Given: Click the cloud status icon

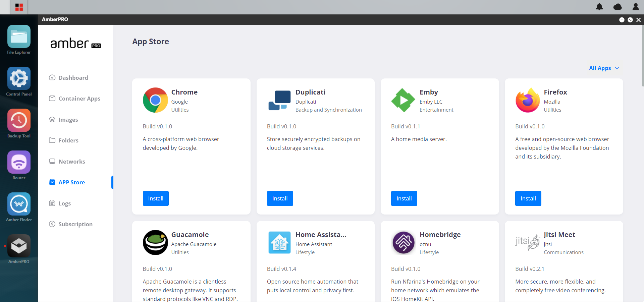Looking at the screenshot, I should pyautogui.click(x=618, y=7).
